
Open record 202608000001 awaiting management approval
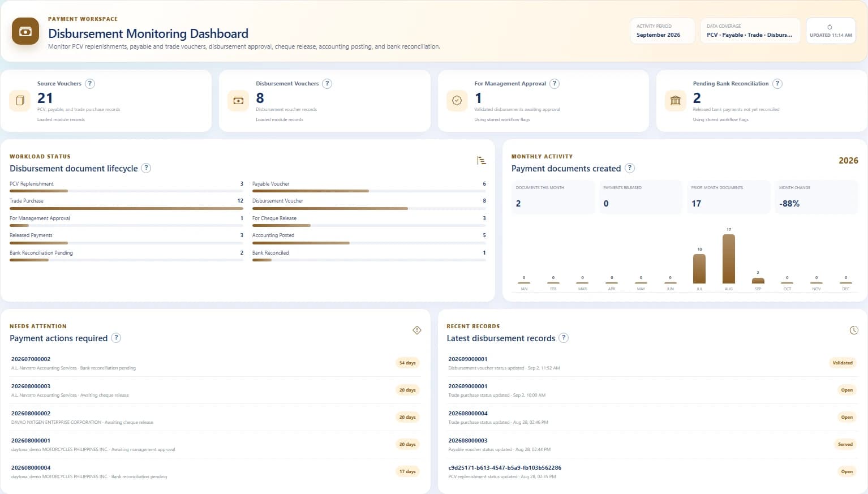click(215, 445)
